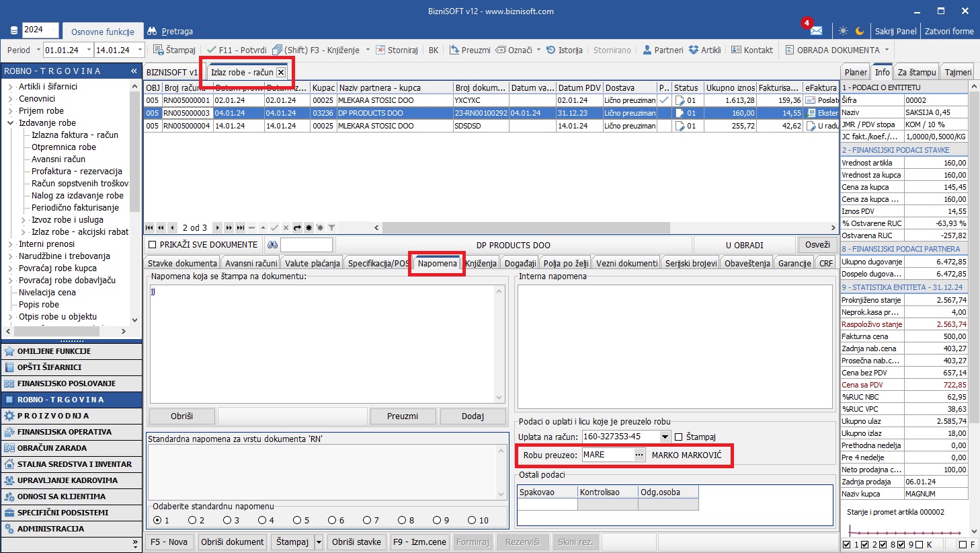This screenshot has width=980, height=553.
Task: Expand the Artikli i šifarnici tree node
Action: pos(11,87)
